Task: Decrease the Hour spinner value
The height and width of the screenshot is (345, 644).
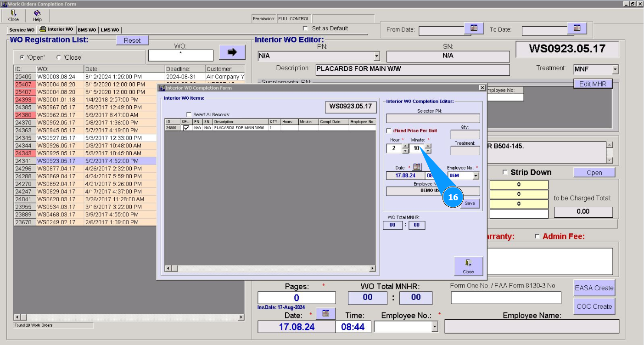Action: coord(405,151)
